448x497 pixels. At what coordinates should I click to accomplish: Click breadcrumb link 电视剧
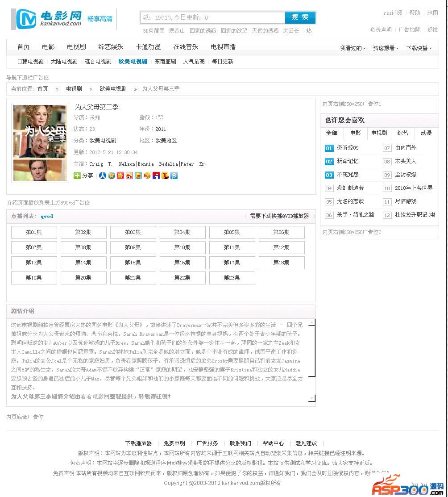tap(74, 89)
